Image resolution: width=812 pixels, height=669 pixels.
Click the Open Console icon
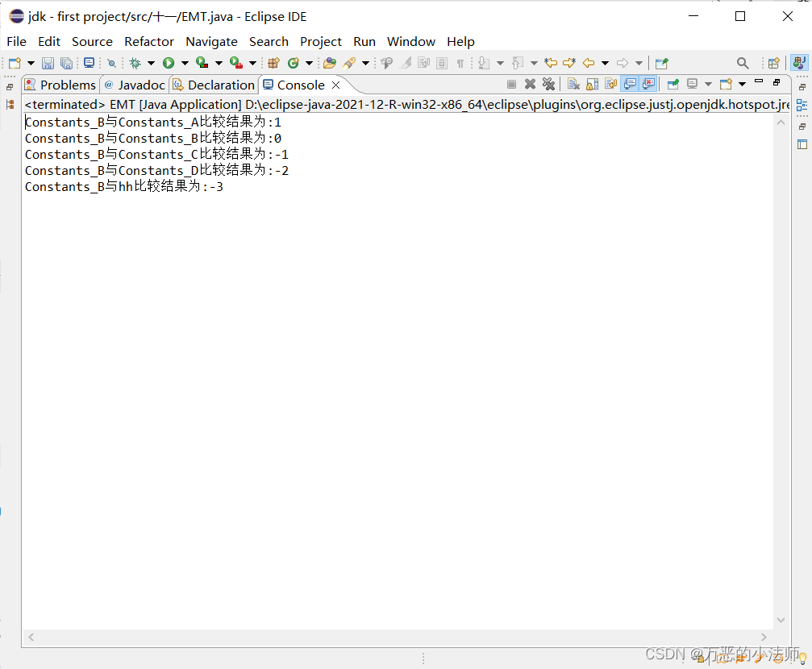click(x=726, y=84)
